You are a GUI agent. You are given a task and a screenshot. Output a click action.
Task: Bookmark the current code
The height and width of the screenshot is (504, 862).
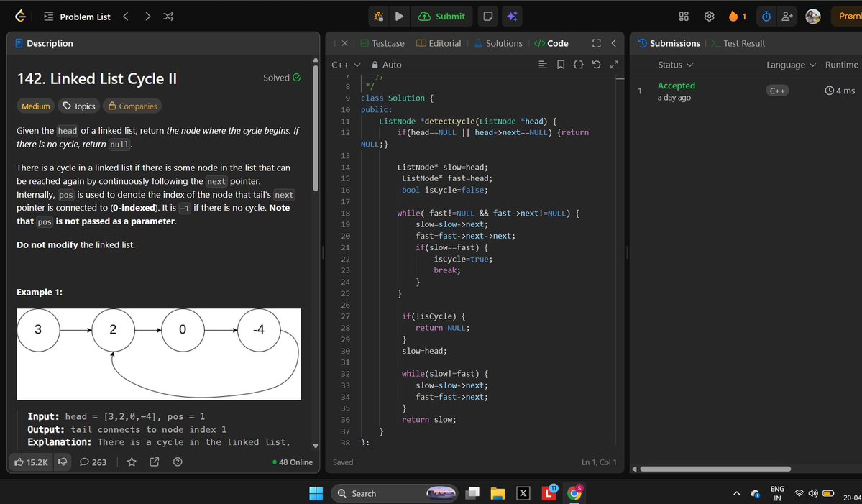tap(561, 64)
